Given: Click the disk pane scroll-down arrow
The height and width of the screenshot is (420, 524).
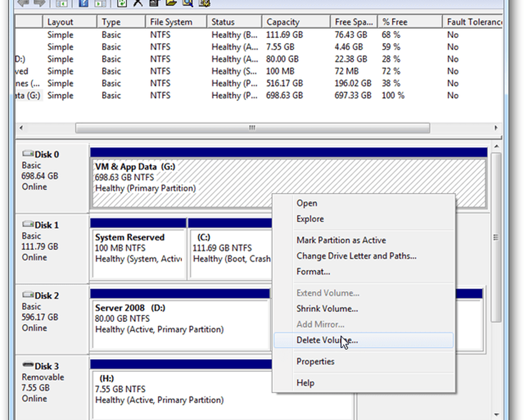Looking at the screenshot, I should tap(497, 415).
